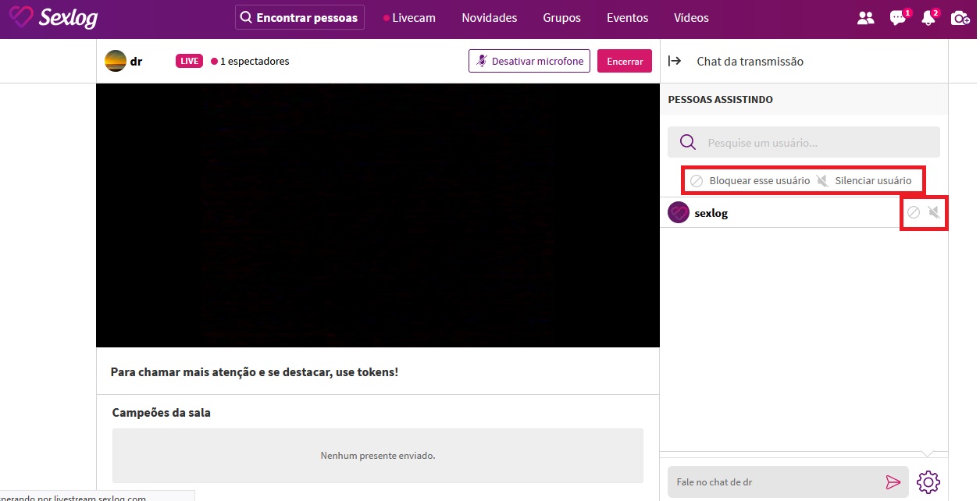
Task: Click Campeões da sala heading
Action: [x=162, y=412]
